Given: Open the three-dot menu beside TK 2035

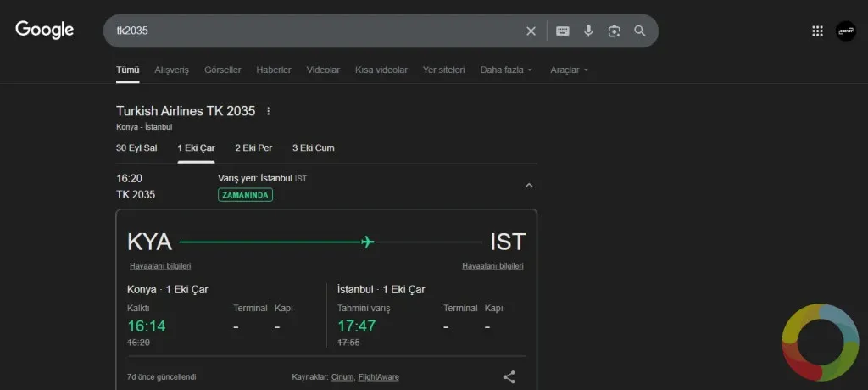Looking at the screenshot, I should pyautogui.click(x=269, y=111).
